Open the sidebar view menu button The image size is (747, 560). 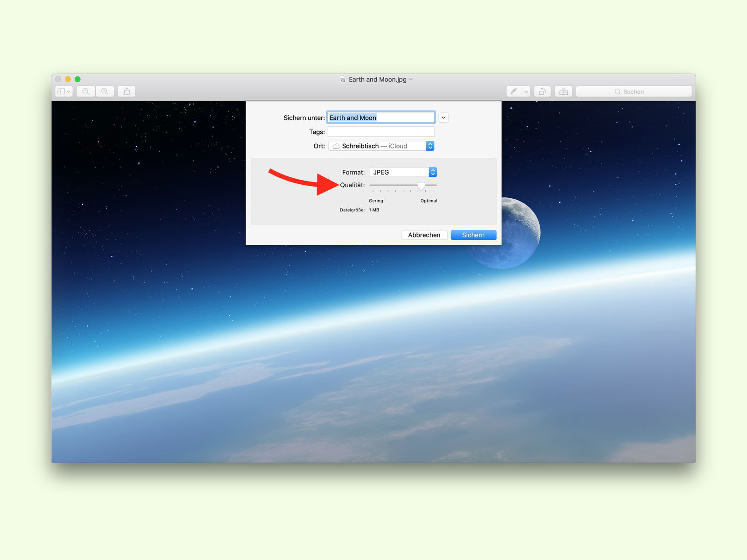click(x=64, y=91)
